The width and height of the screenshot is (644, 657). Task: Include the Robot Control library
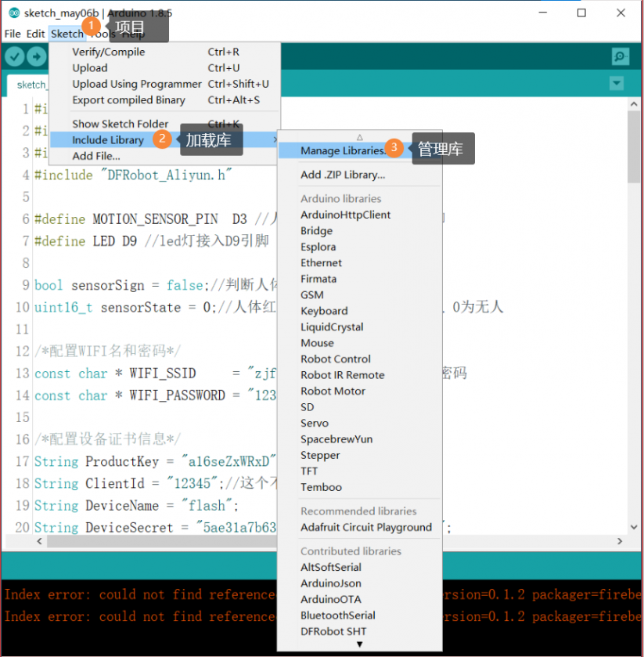(x=360, y=359)
